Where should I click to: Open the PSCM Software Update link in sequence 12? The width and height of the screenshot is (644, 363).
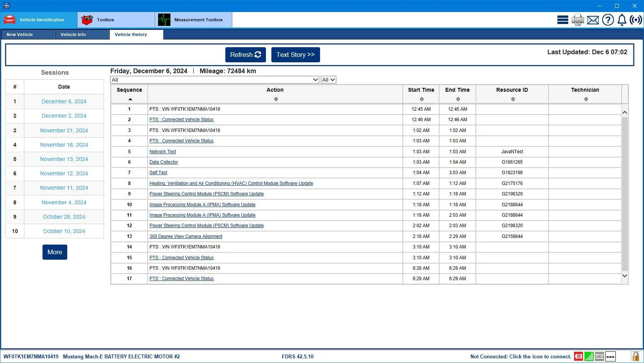pos(206,226)
